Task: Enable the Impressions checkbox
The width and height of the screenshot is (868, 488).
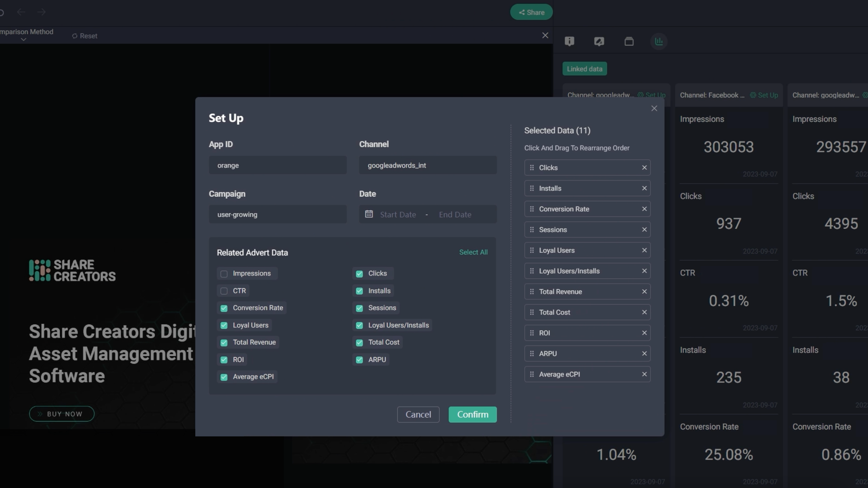Action: pos(224,274)
